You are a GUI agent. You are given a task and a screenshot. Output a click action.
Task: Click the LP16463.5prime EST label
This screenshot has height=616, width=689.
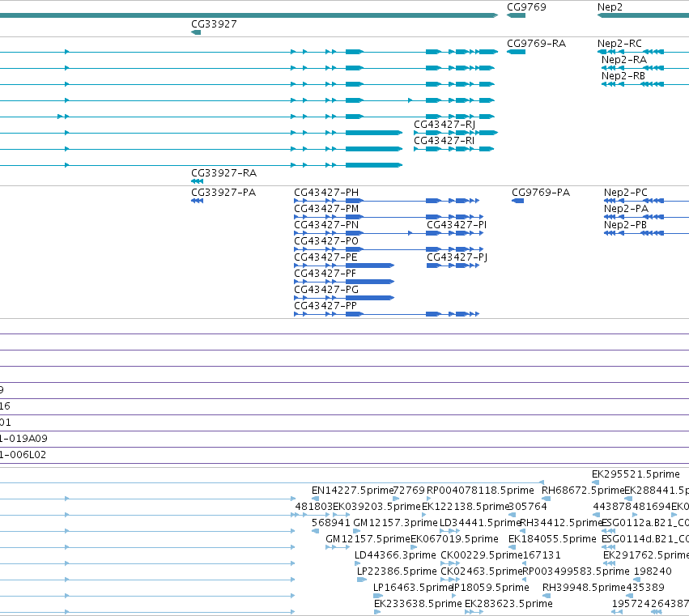coord(413,588)
